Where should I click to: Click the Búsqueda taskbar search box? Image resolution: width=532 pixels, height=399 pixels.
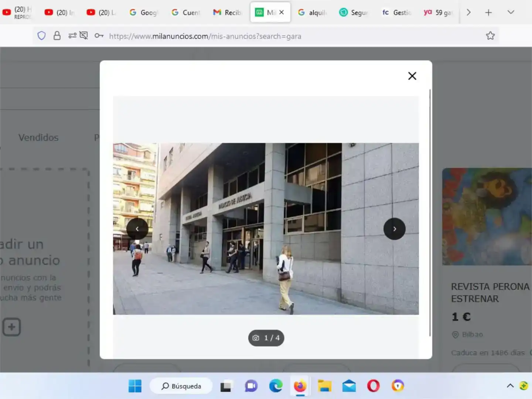pyautogui.click(x=181, y=386)
